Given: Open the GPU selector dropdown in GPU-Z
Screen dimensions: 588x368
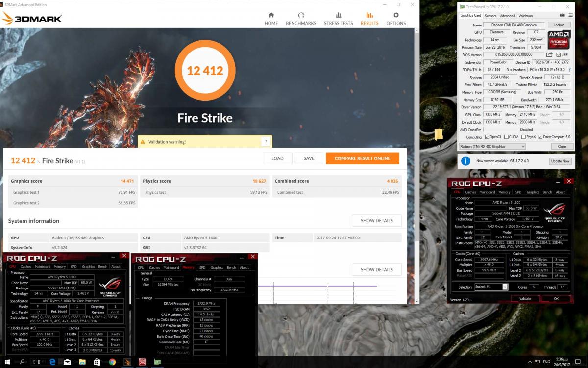Looking at the screenshot, I should point(492,146).
